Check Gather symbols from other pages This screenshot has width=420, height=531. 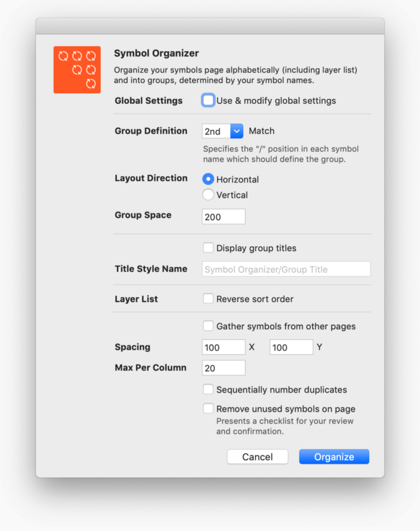point(208,326)
